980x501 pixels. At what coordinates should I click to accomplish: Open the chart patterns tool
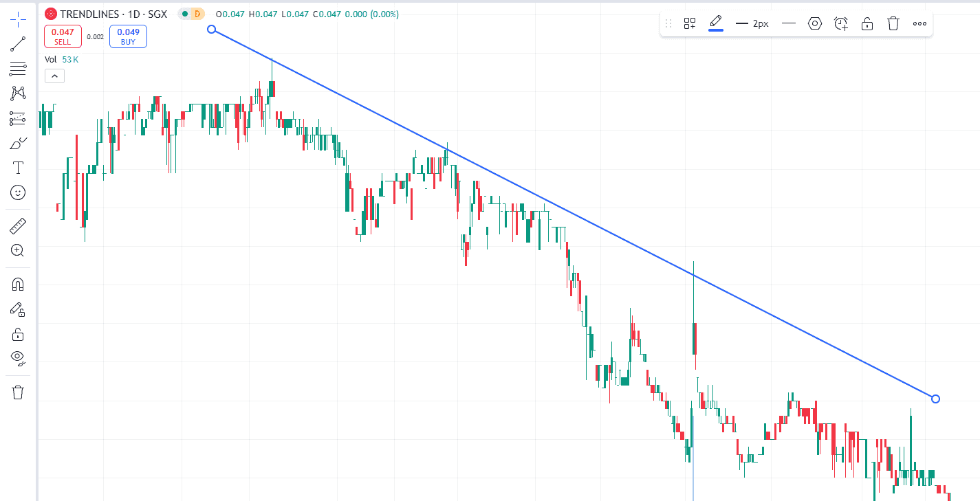(x=18, y=93)
